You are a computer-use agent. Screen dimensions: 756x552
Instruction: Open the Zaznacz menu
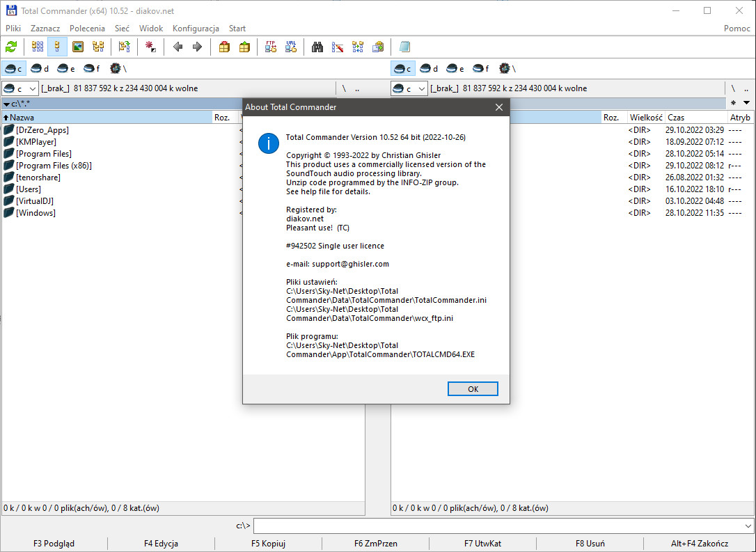pos(45,29)
